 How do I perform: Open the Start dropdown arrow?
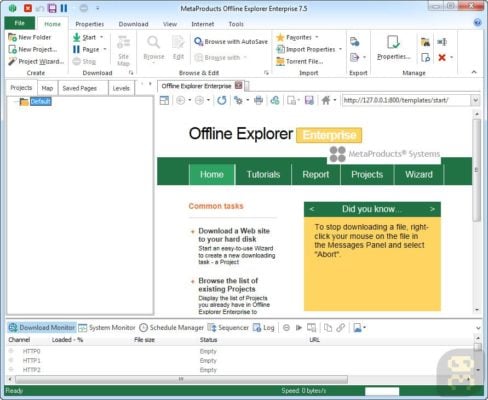coord(101,37)
